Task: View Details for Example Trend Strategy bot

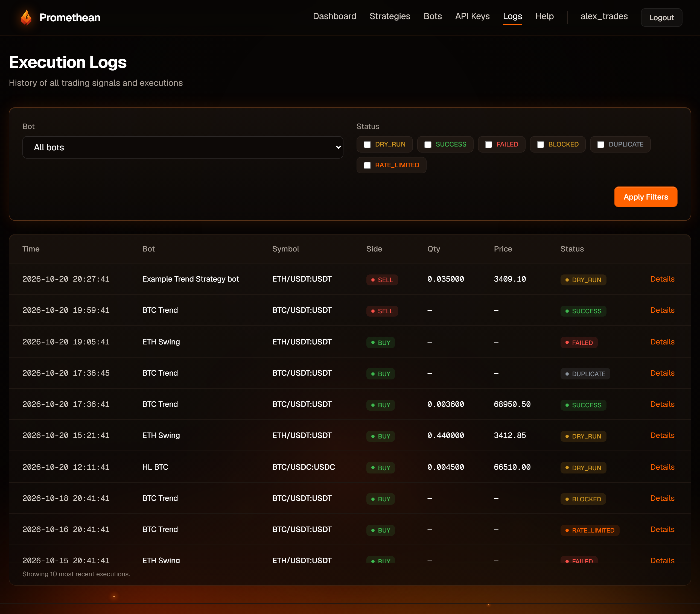Action: (x=662, y=279)
